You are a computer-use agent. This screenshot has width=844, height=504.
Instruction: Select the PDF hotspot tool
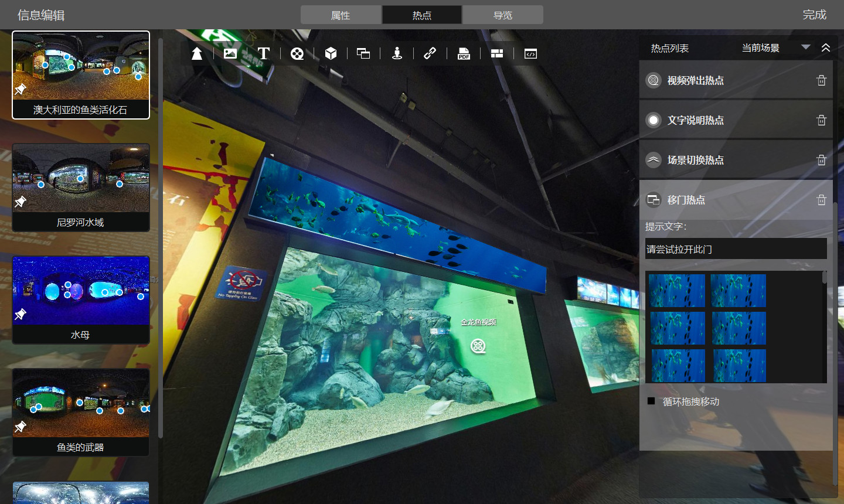[x=464, y=54]
